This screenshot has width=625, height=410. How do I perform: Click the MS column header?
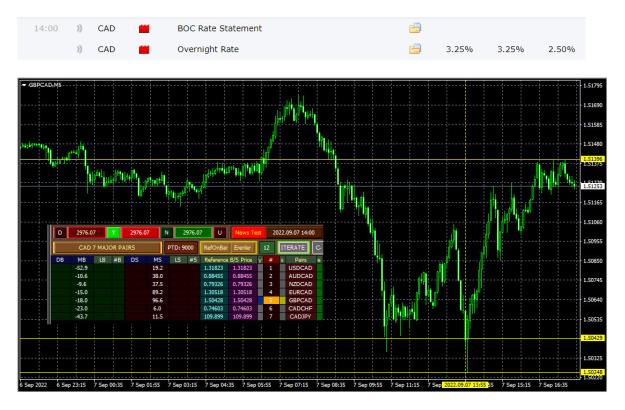[157, 260]
